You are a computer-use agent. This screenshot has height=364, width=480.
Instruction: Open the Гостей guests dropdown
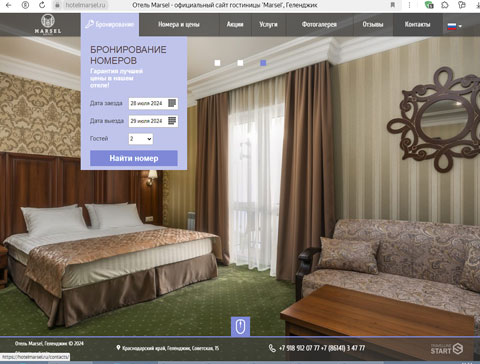(141, 139)
